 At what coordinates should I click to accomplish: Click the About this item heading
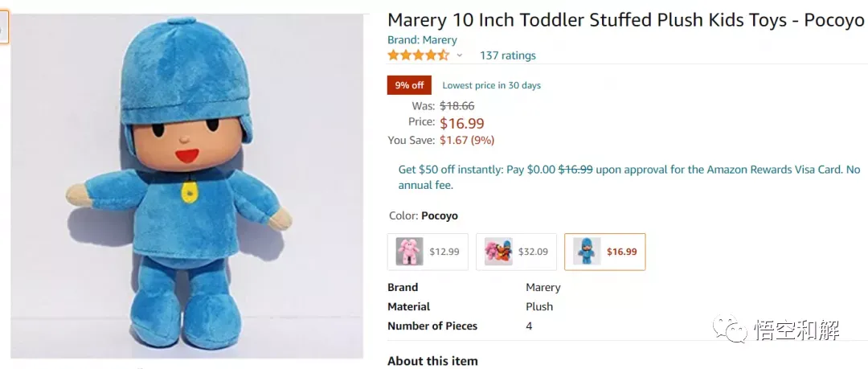pos(432,361)
